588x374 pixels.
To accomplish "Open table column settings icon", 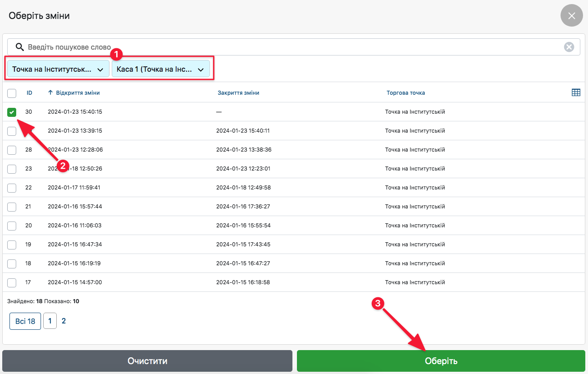I will (x=575, y=92).
